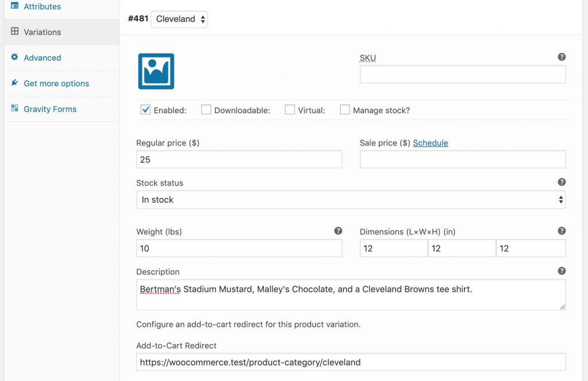Focus the SKU input field
Viewport: 588px width, 381px height.
coord(463,74)
